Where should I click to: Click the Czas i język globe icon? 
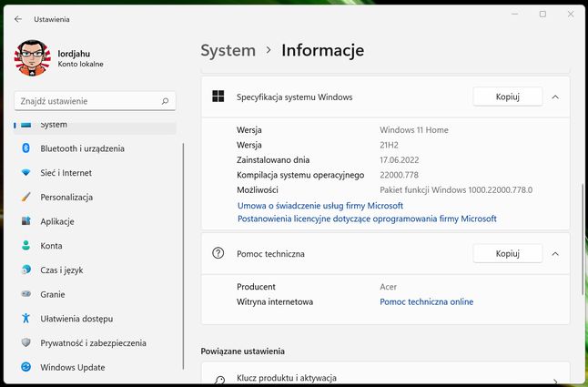click(x=25, y=270)
